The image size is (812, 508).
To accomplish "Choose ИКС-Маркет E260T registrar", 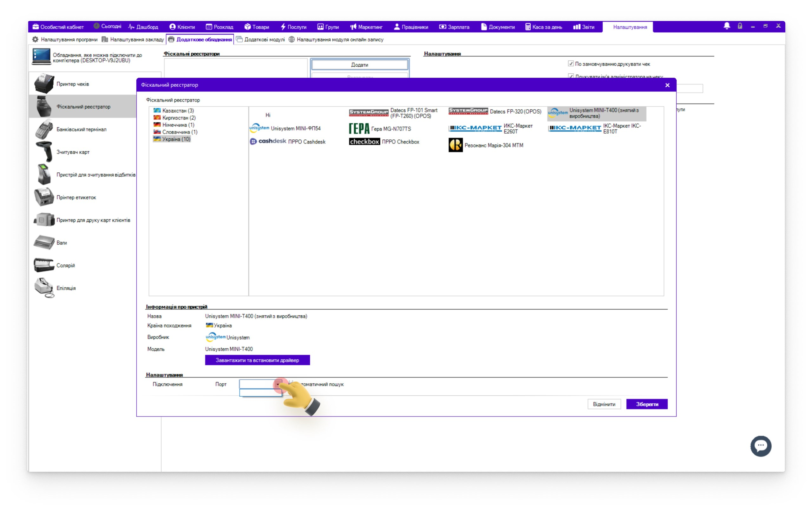I will coord(491,129).
